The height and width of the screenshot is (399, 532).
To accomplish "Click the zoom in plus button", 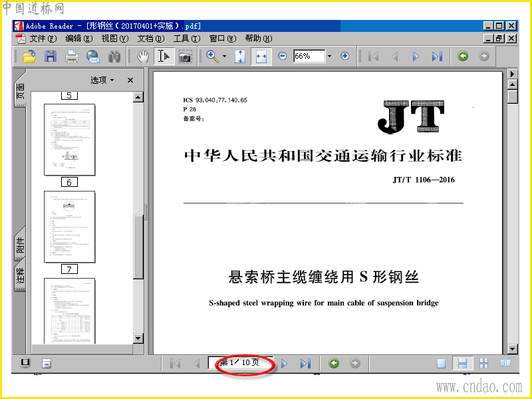I will (x=345, y=56).
